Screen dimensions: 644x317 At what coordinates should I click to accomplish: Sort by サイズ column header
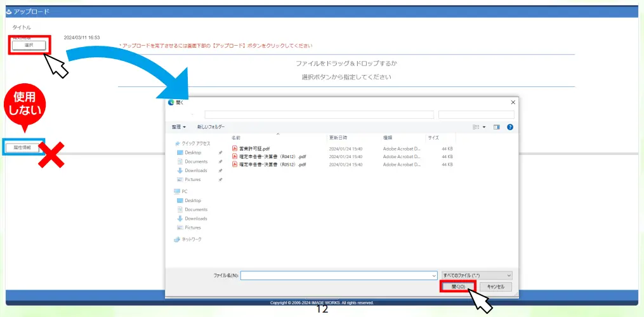pyautogui.click(x=433, y=138)
